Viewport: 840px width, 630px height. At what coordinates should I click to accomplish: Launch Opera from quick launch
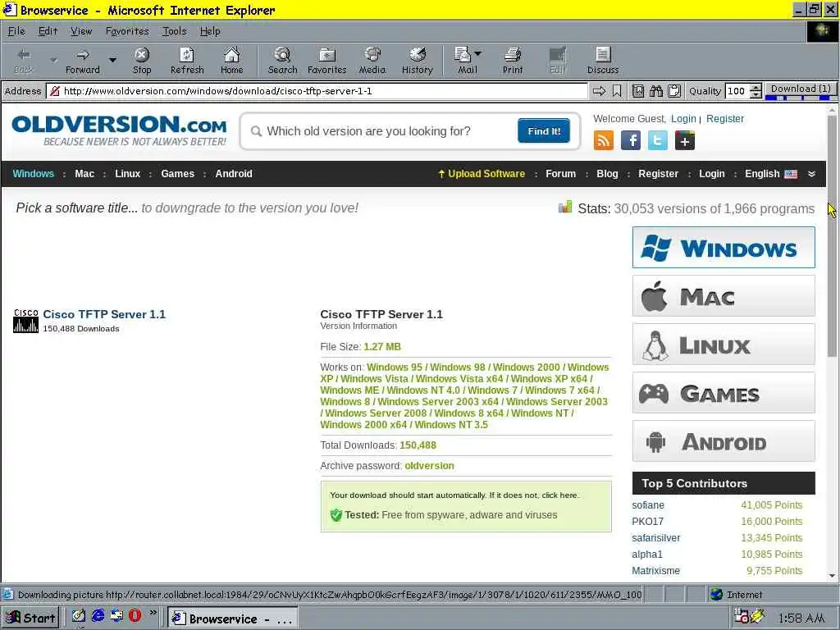[135, 615]
